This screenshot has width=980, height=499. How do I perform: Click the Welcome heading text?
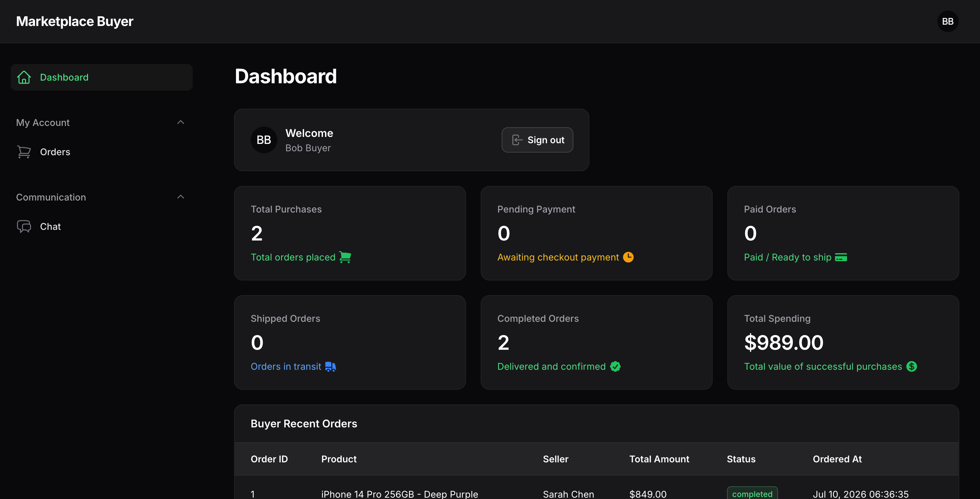[309, 133]
